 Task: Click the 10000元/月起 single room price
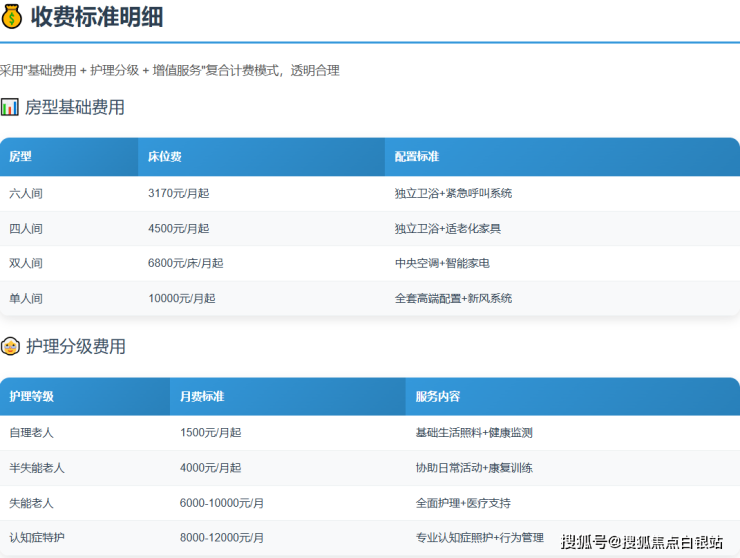(x=181, y=299)
